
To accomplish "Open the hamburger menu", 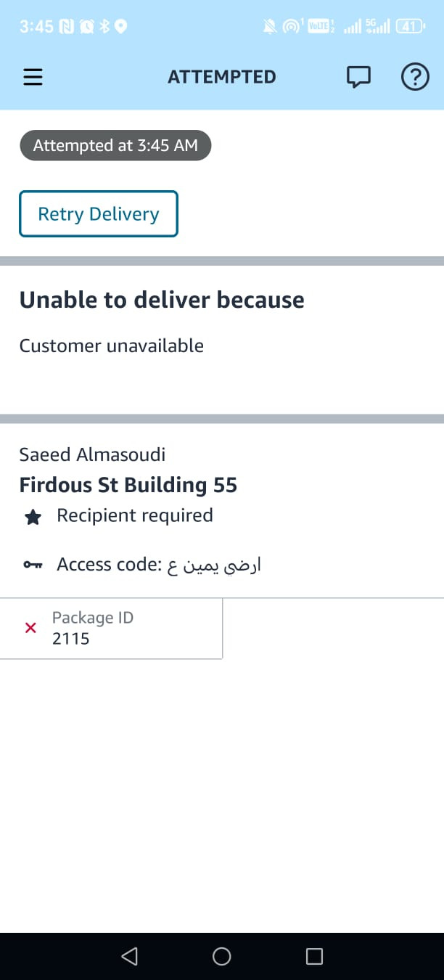I will pos(33,77).
